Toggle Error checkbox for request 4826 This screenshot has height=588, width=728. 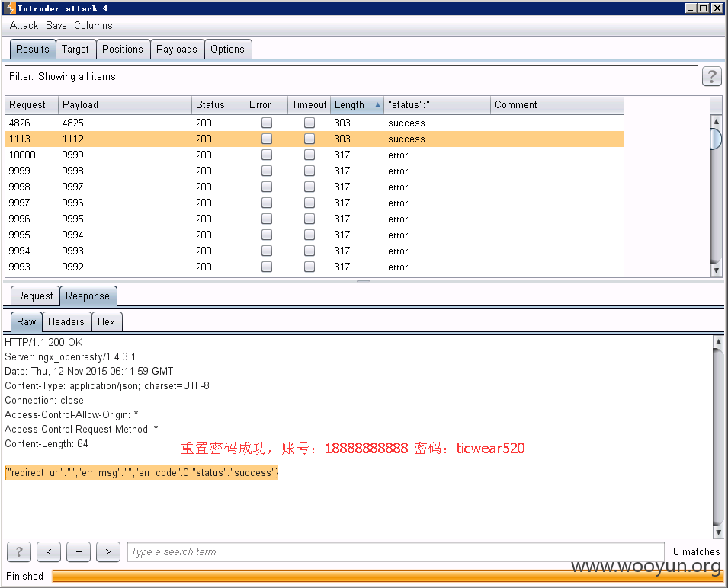[267, 123]
